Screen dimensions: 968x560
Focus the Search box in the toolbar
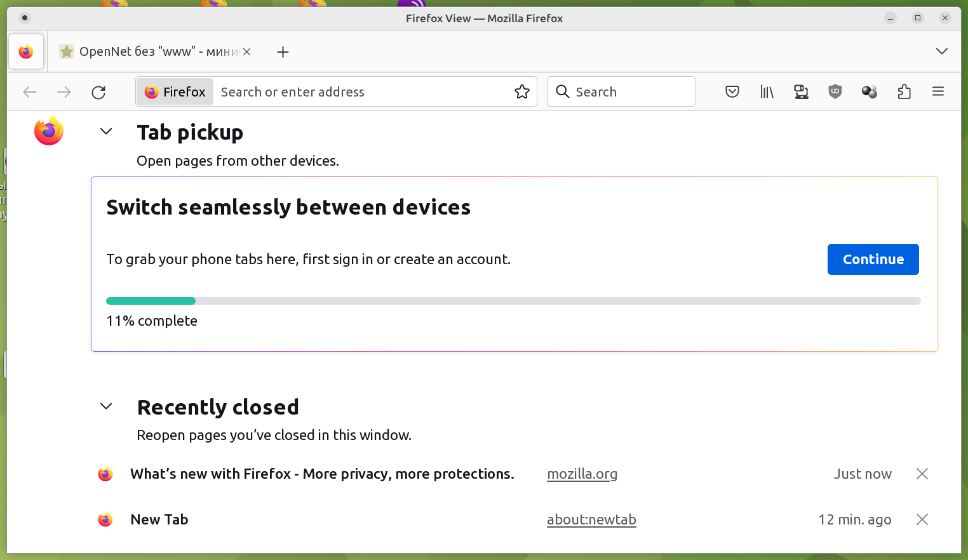tap(621, 92)
